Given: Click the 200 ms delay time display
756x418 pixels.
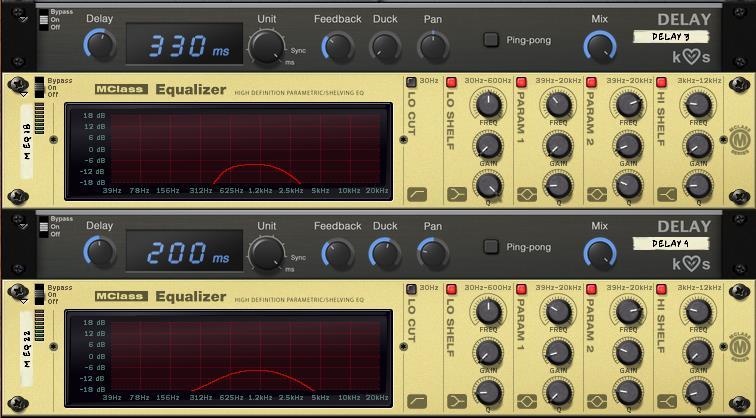Looking at the screenshot, I should click(185, 251).
